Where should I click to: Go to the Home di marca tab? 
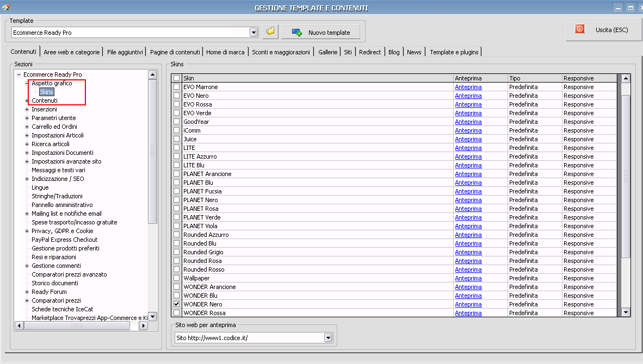(x=225, y=52)
